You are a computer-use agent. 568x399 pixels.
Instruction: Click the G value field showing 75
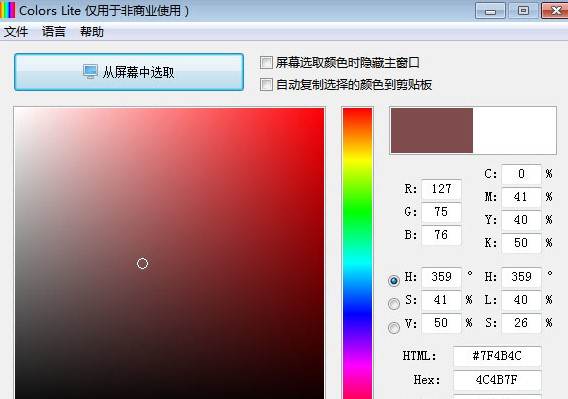(441, 212)
